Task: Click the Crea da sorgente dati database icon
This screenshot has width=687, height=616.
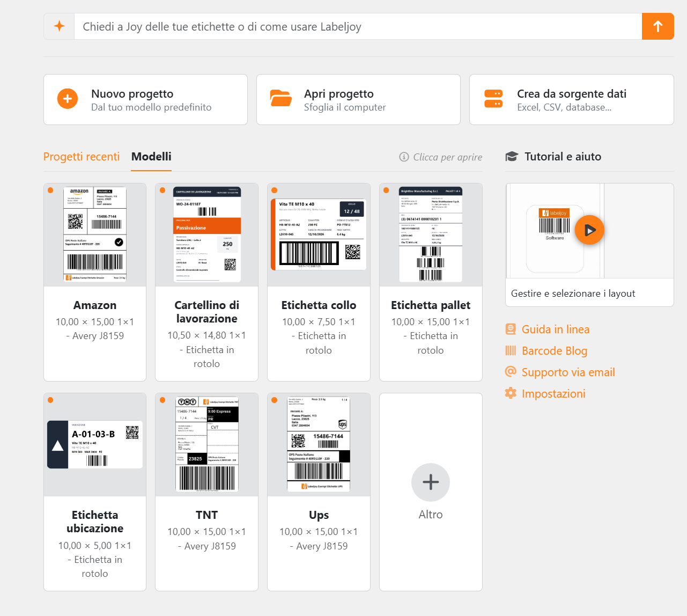Action: (493, 99)
